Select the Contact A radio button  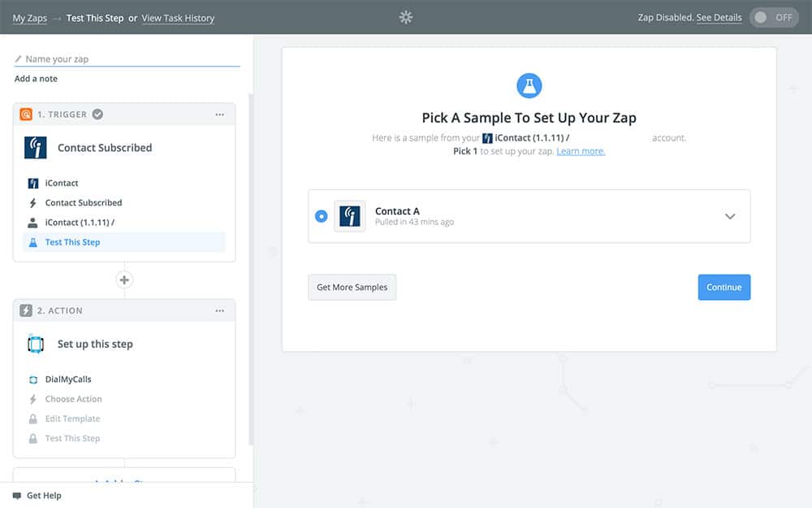pos(322,216)
